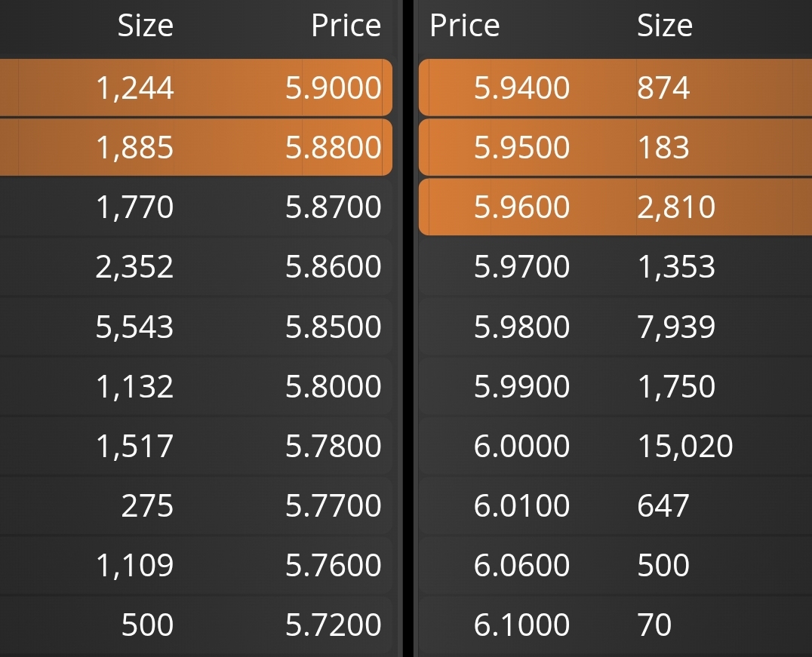Select bid with size 2,352
The height and width of the screenshot is (657, 812).
pos(195,266)
